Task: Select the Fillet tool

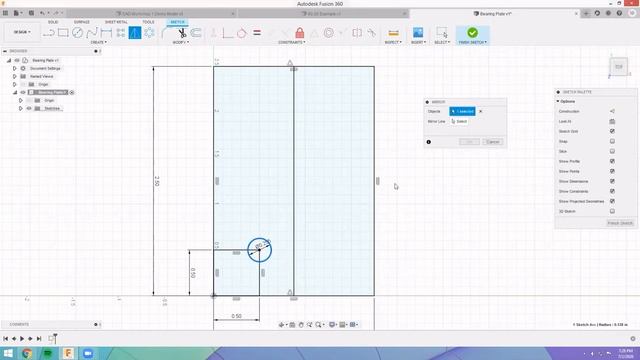Action: (x=166, y=33)
